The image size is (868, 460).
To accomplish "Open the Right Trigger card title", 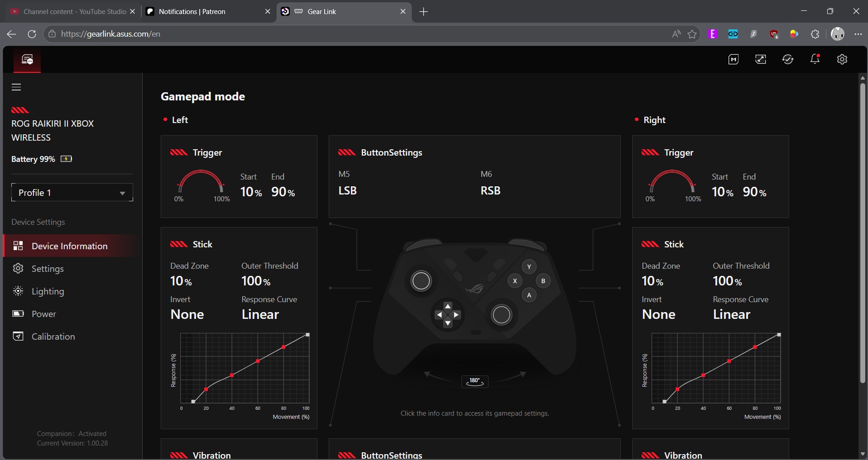I will [679, 153].
